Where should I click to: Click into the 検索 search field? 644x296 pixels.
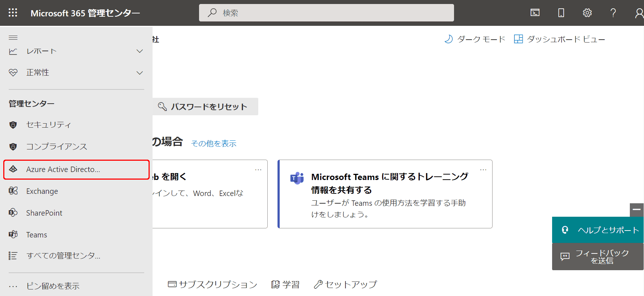[x=326, y=13]
